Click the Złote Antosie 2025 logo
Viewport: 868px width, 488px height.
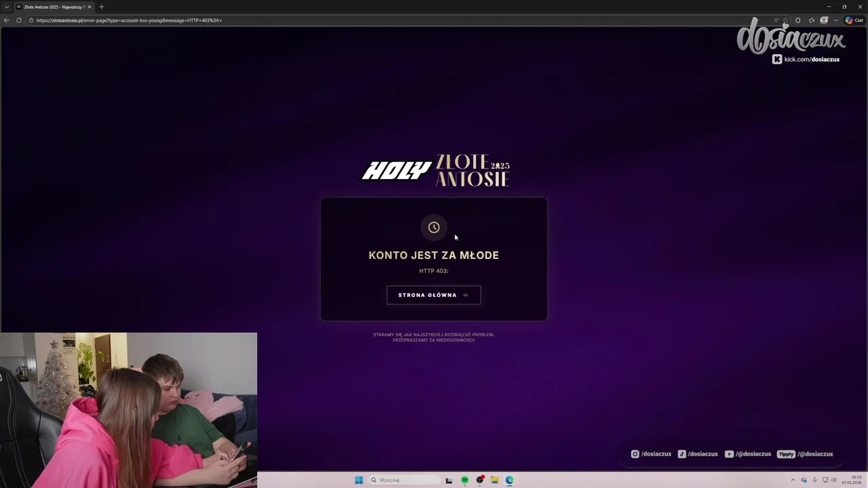pyautogui.click(x=472, y=170)
